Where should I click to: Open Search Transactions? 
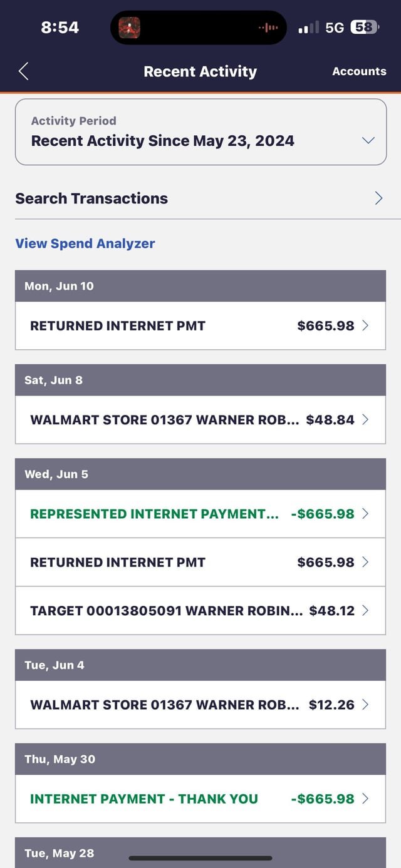click(x=200, y=198)
